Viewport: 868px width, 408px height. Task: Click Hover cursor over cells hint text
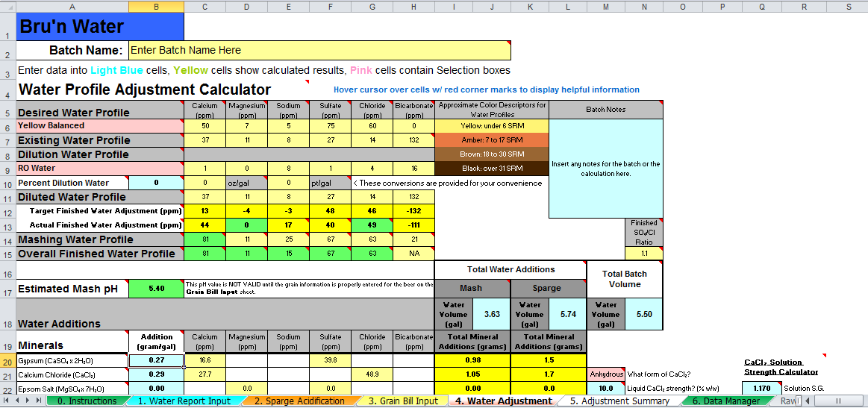click(487, 90)
